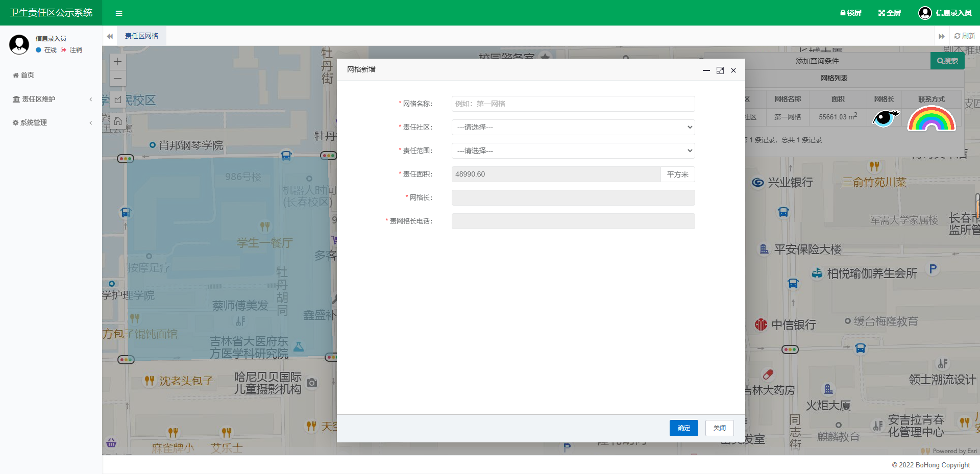The image size is (980, 474).
Task: Click the lock screen icon 锁屏
Action: [850, 13]
